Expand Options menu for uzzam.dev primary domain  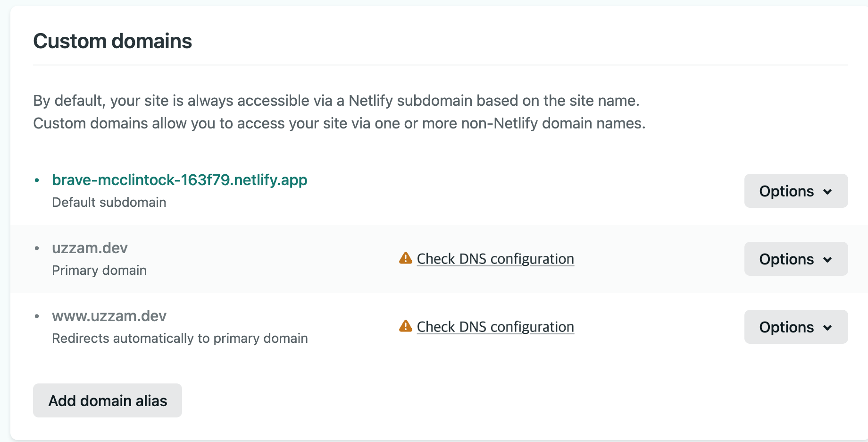[796, 259]
